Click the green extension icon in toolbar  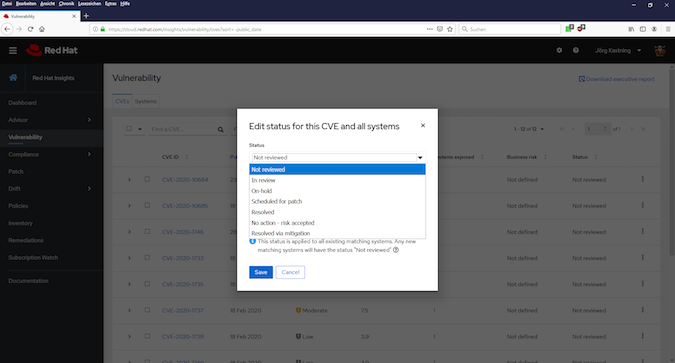(x=570, y=28)
